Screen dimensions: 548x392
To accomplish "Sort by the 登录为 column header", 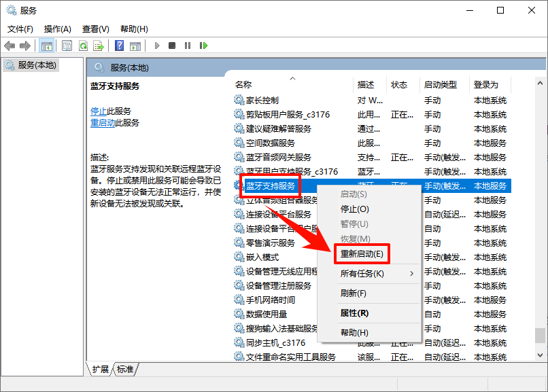I will [x=490, y=85].
